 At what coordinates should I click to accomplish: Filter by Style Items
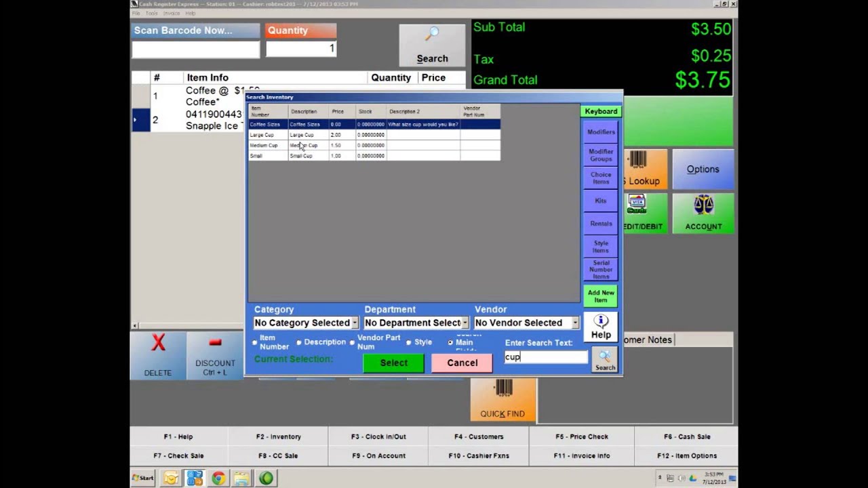[x=601, y=246]
